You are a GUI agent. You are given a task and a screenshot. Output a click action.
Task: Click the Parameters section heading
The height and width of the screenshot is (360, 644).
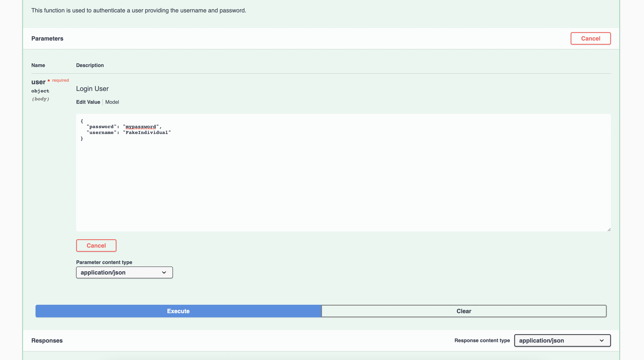pos(47,38)
